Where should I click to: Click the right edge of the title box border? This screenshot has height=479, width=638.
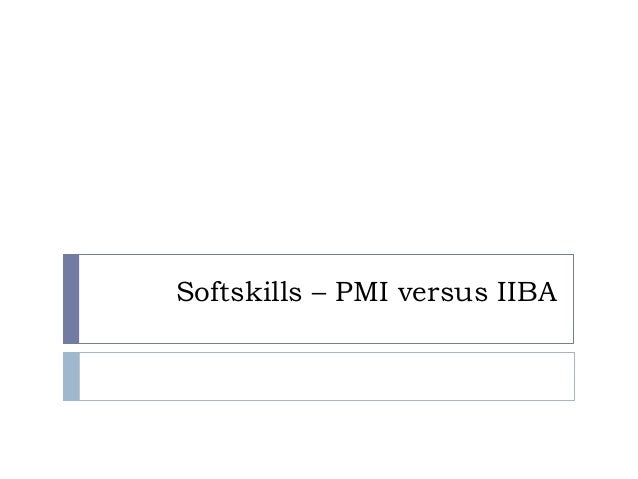coord(573,298)
